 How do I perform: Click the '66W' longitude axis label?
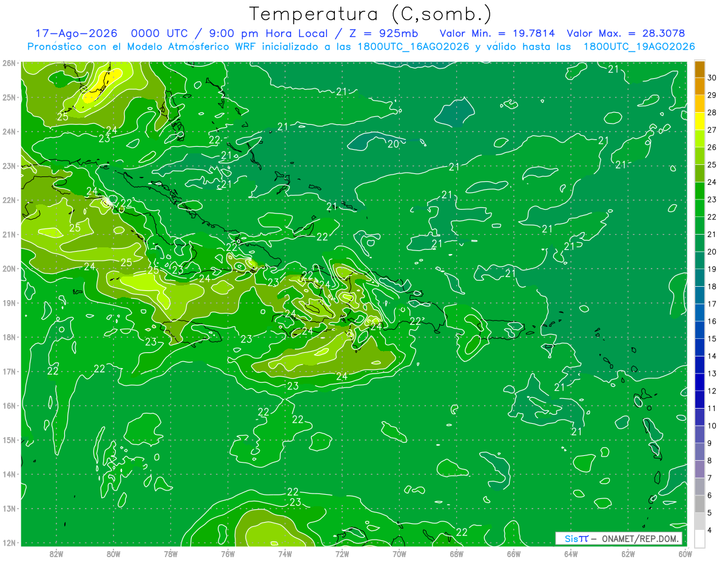[x=514, y=554]
